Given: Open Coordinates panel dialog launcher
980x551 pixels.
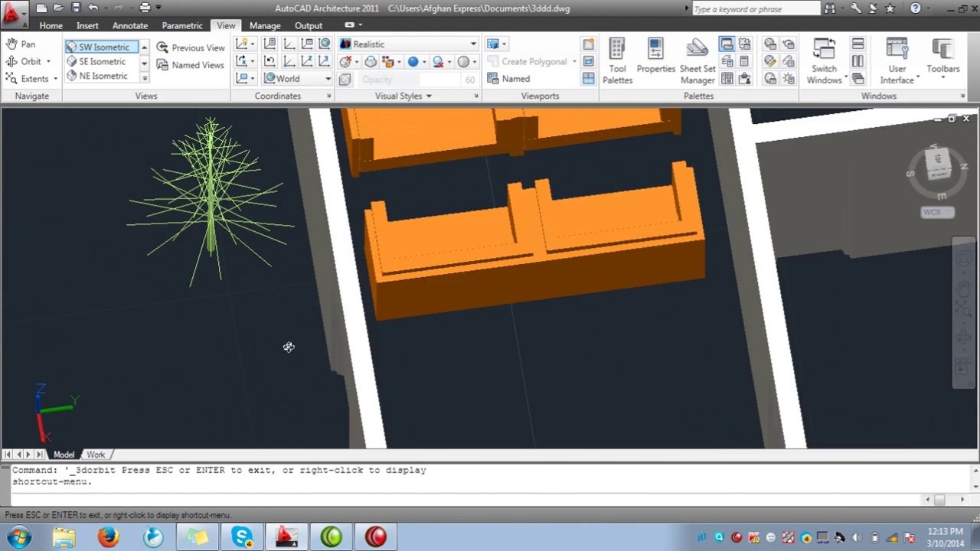Looking at the screenshot, I should tap(329, 96).
